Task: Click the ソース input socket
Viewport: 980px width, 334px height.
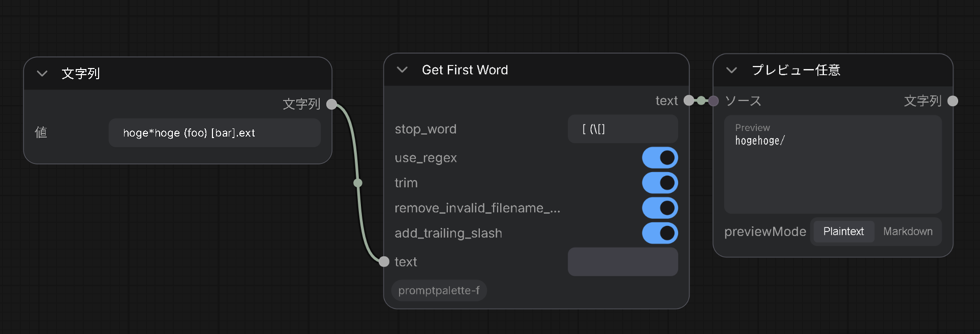Action: pyautogui.click(x=714, y=101)
